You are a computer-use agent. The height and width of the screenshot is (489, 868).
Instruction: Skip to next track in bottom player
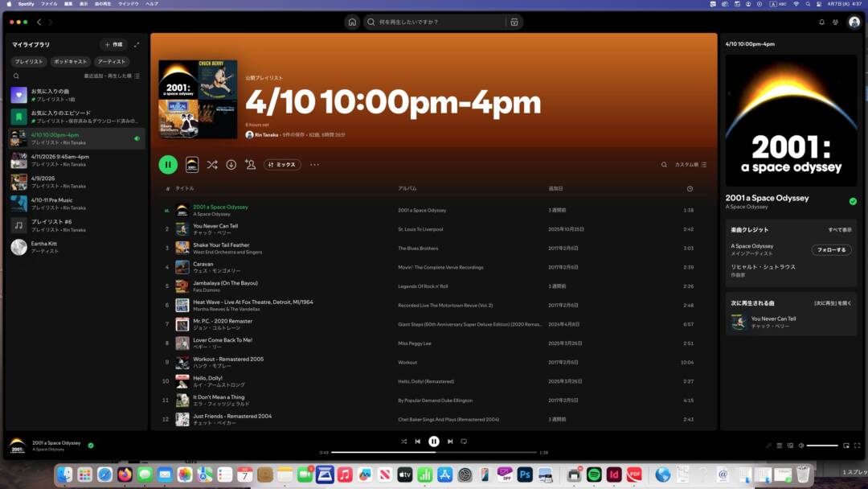pyautogui.click(x=450, y=441)
